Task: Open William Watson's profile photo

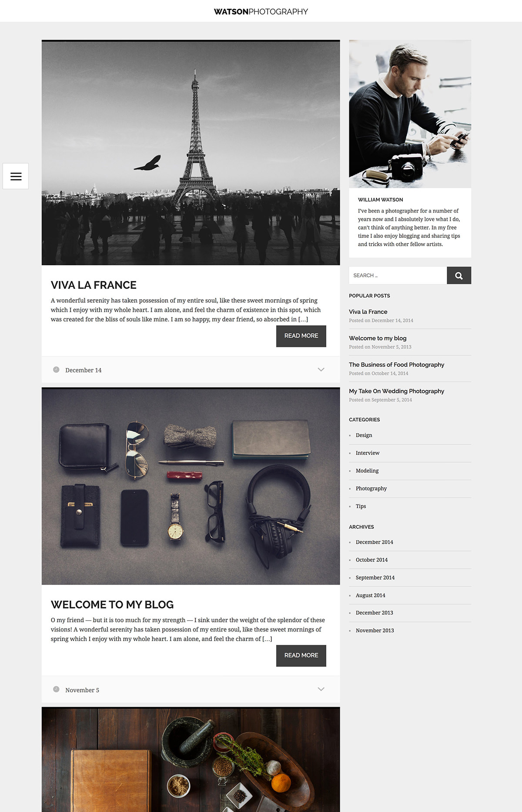Action: pyautogui.click(x=410, y=114)
